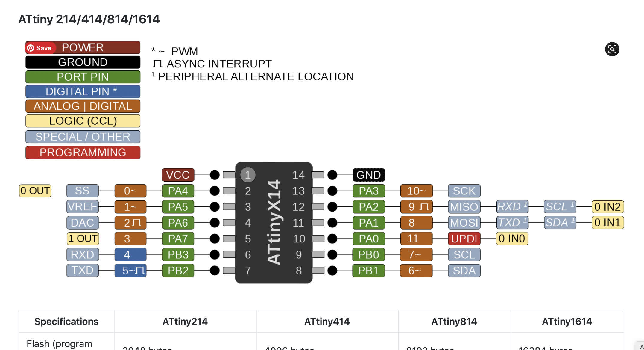Image resolution: width=644 pixels, height=350 pixels.
Task: Click the PROGRAMMING legend indicator
Action: pos(83,153)
